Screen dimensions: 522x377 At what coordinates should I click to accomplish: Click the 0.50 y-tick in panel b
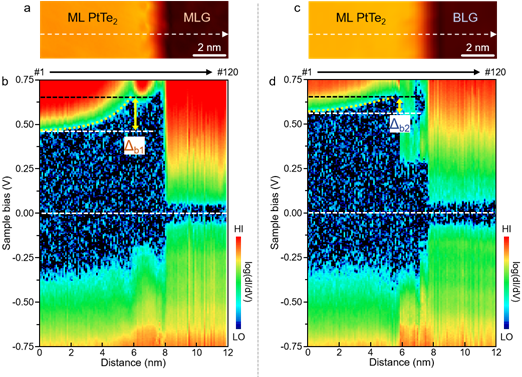click(x=25, y=124)
